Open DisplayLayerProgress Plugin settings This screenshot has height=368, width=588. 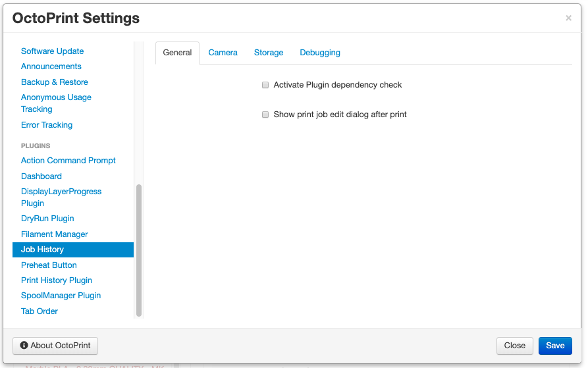[x=61, y=197]
